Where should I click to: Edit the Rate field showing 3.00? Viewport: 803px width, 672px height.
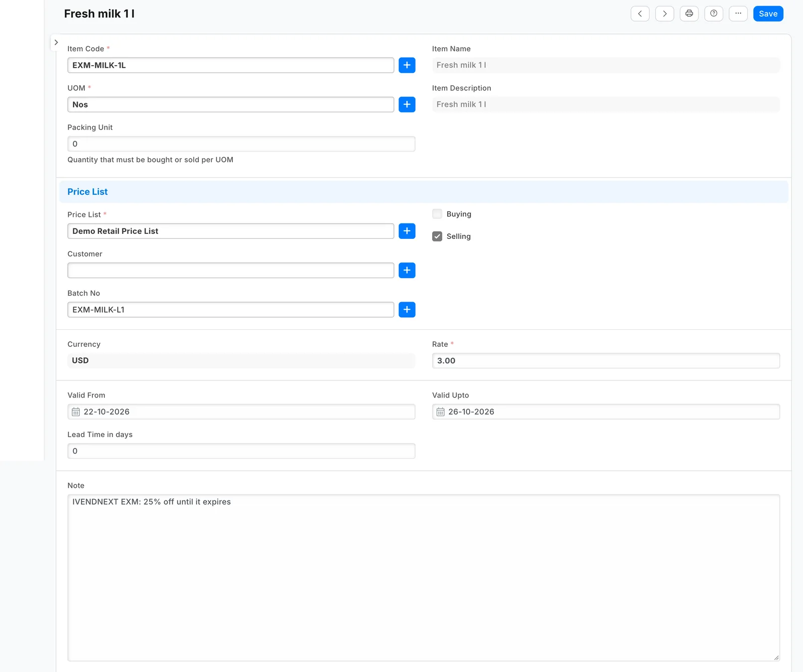[606, 361]
